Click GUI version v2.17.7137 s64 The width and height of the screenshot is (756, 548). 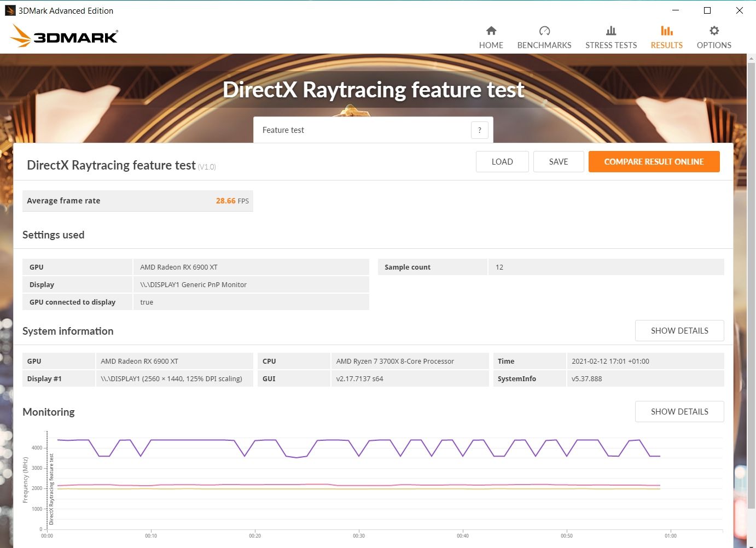pyautogui.click(x=359, y=379)
